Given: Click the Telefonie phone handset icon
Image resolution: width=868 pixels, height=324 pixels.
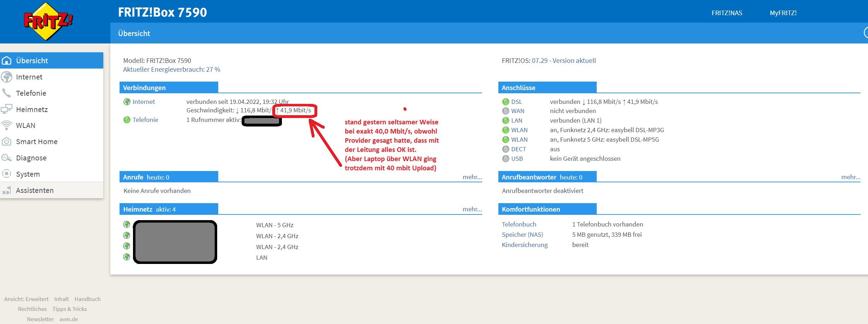Looking at the screenshot, I should coord(7,93).
